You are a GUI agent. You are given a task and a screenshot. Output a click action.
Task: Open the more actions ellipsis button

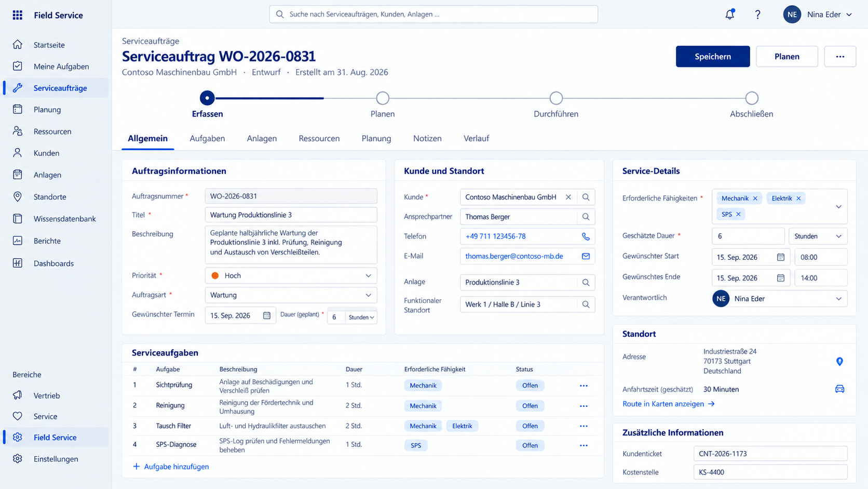point(840,57)
